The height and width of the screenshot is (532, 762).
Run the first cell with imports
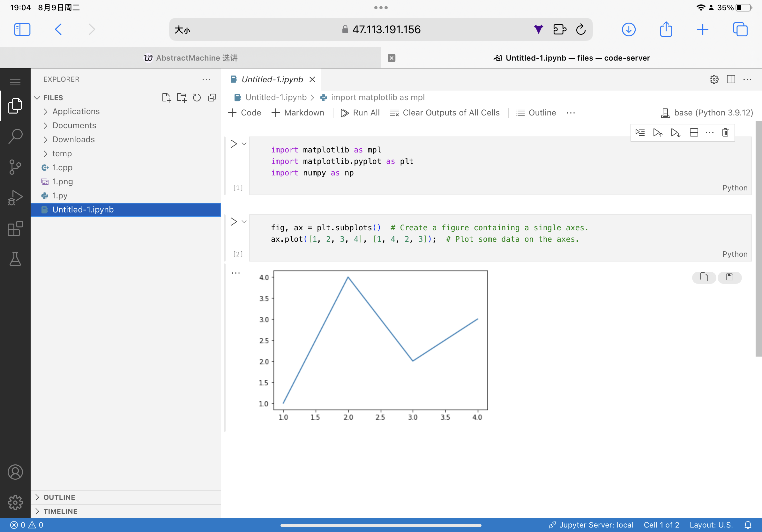pos(234,144)
